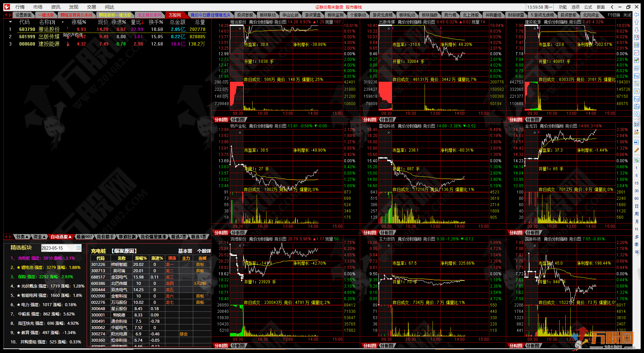Click the blue up arrow in right toolbar
Viewport: 644px width, 353px height.
(636, 22)
